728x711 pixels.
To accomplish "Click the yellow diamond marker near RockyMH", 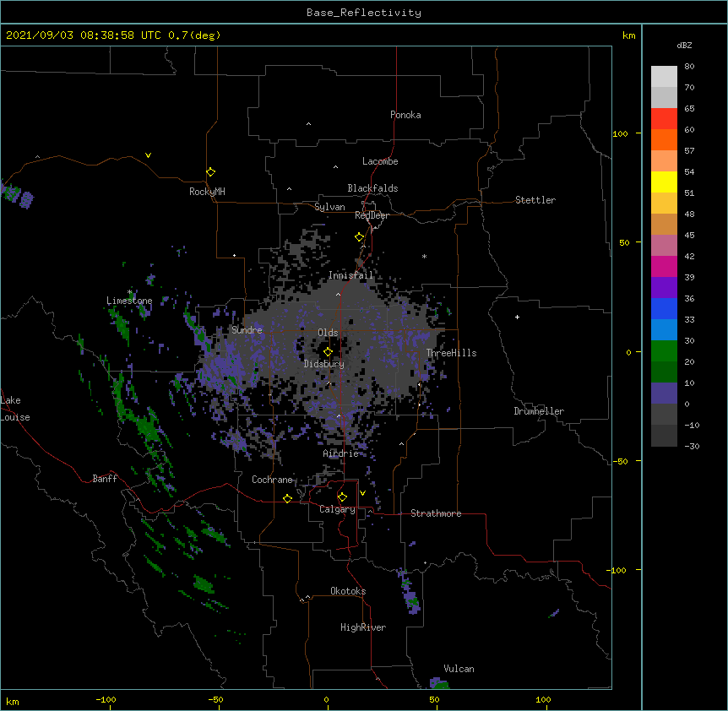I will pyautogui.click(x=210, y=172).
